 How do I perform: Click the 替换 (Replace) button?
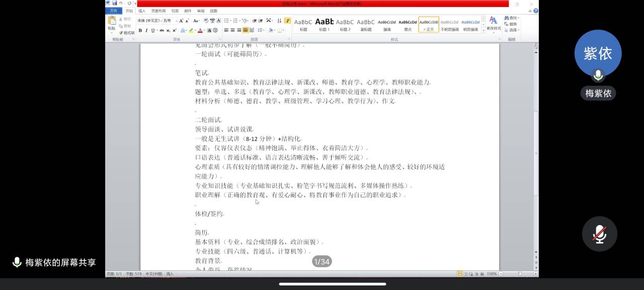(x=513, y=24)
